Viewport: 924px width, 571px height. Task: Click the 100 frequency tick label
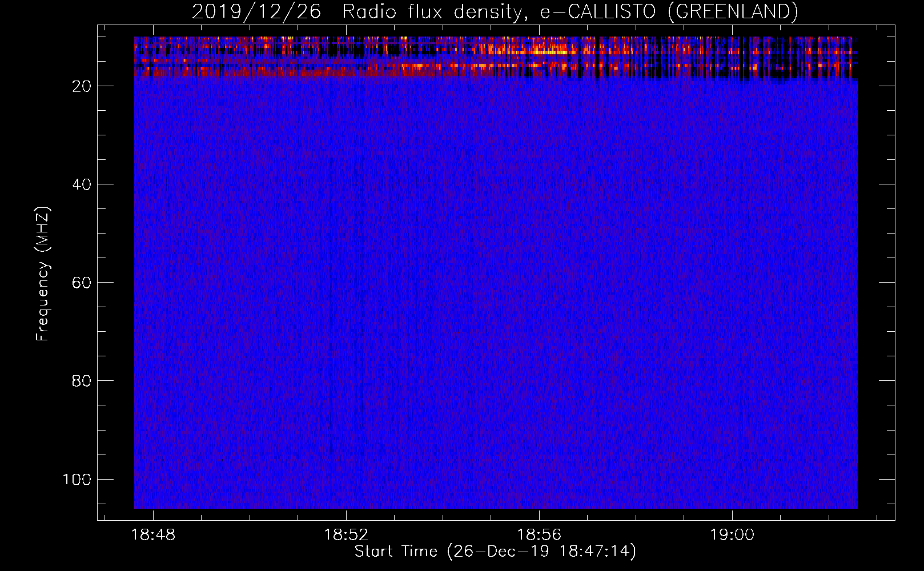[77, 479]
